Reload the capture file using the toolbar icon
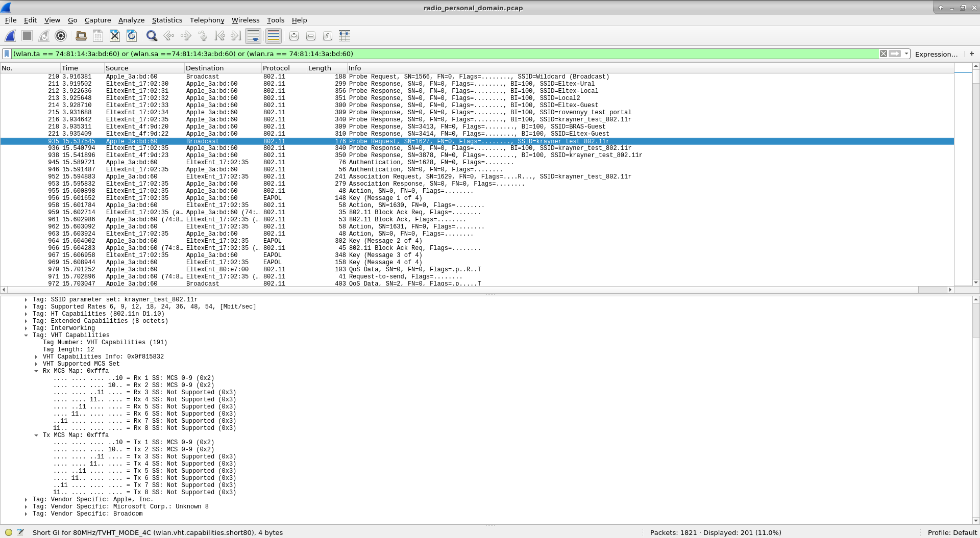 [x=132, y=36]
